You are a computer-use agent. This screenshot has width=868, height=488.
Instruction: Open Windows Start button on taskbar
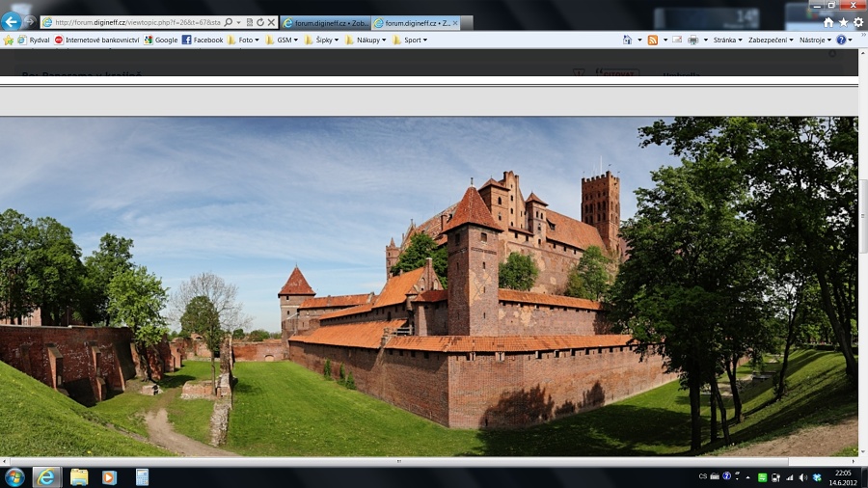click(14, 477)
